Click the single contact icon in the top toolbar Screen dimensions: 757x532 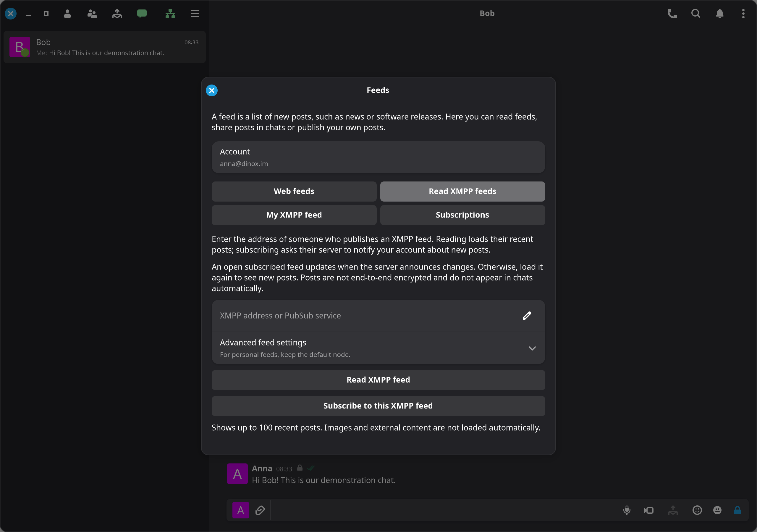click(67, 14)
